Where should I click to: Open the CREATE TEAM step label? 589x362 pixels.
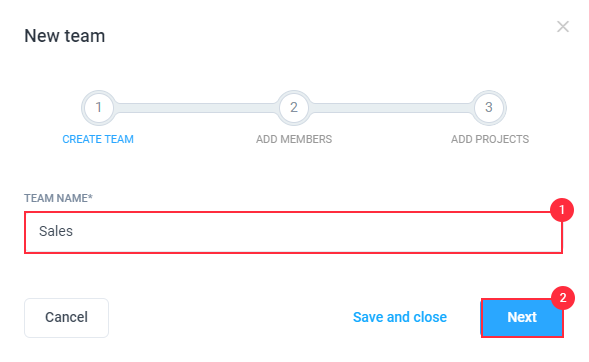pos(98,139)
